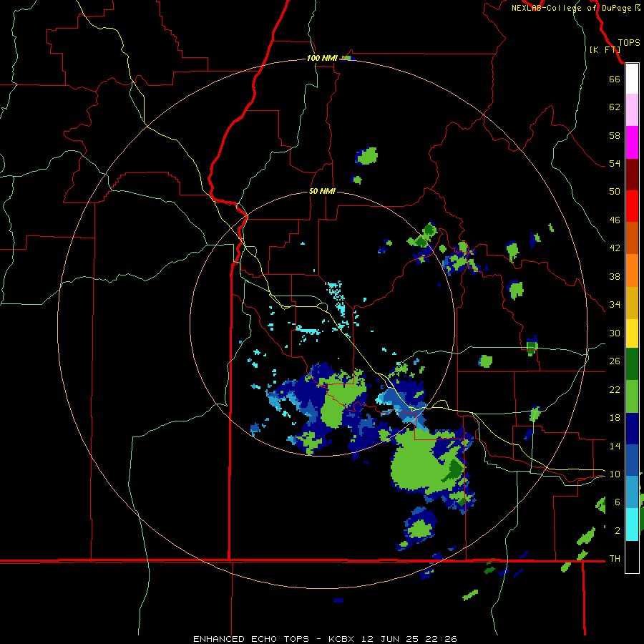The width and height of the screenshot is (644, 644).
Task: Click the '26' legend value
Action: tap(615, 361)
